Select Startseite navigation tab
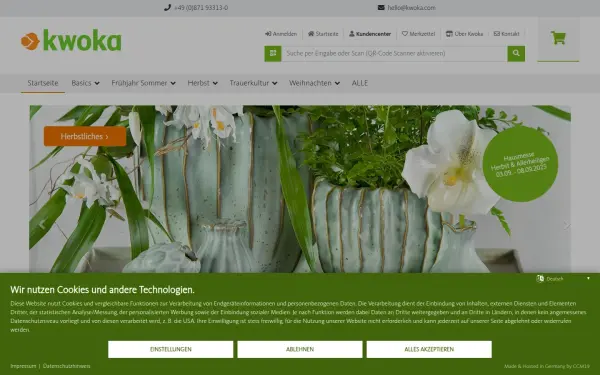This screenshot has height=375, width=600. (43, 83)
